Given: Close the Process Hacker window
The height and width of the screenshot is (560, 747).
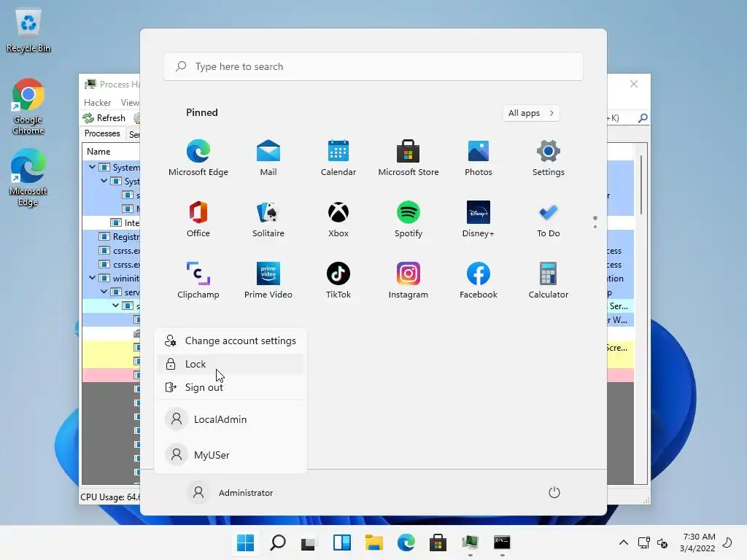Looking at the screenshot, I should (x=634, y=84).
